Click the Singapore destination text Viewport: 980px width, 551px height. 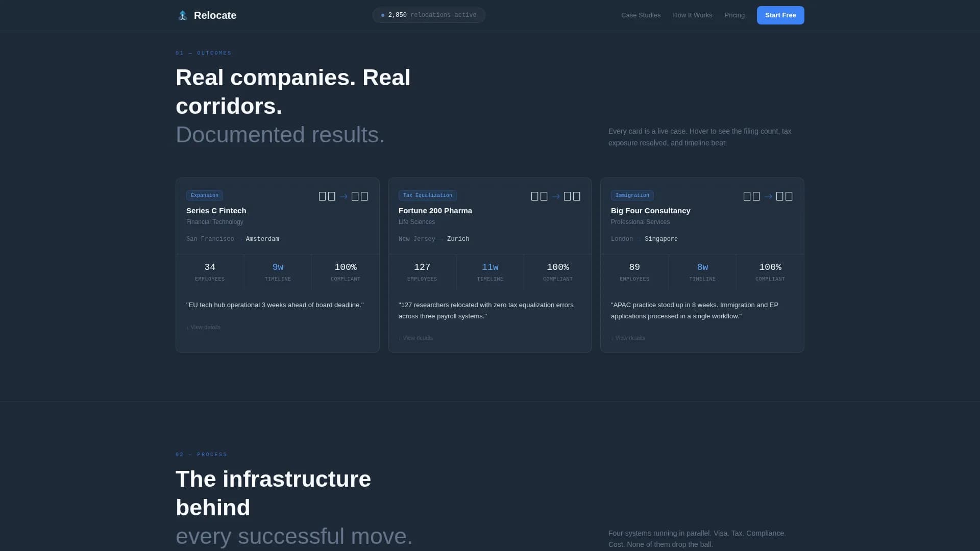pyautogui.click(x=661, y=239)
